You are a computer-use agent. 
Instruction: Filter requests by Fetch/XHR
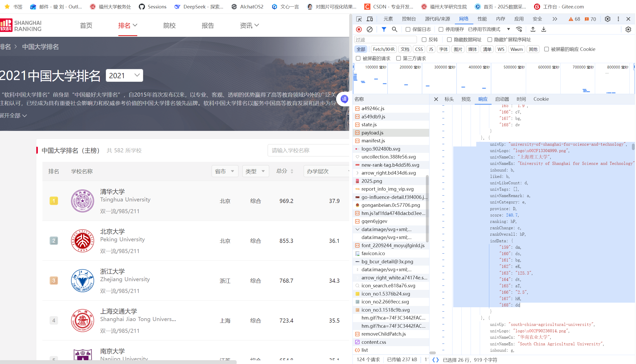pyautogui.click(x=383, y=49)
